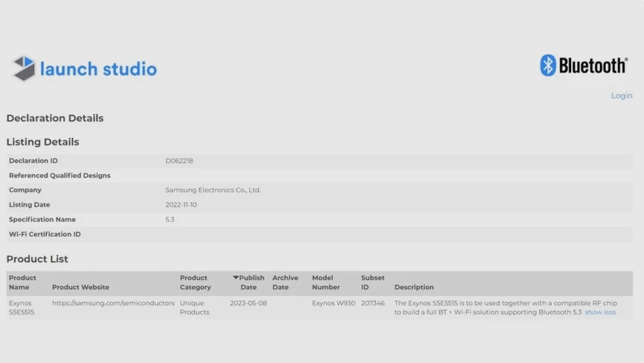Sort by Product Category column header

pos(195,282)
